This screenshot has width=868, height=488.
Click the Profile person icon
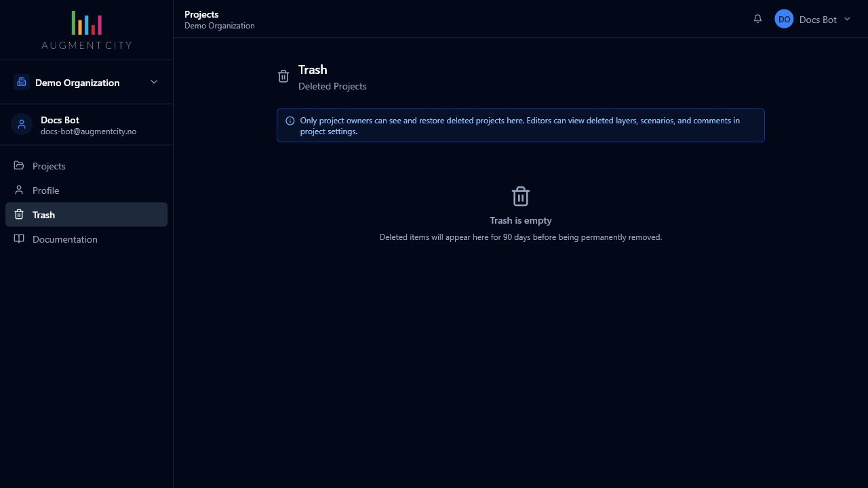point(19,190)
